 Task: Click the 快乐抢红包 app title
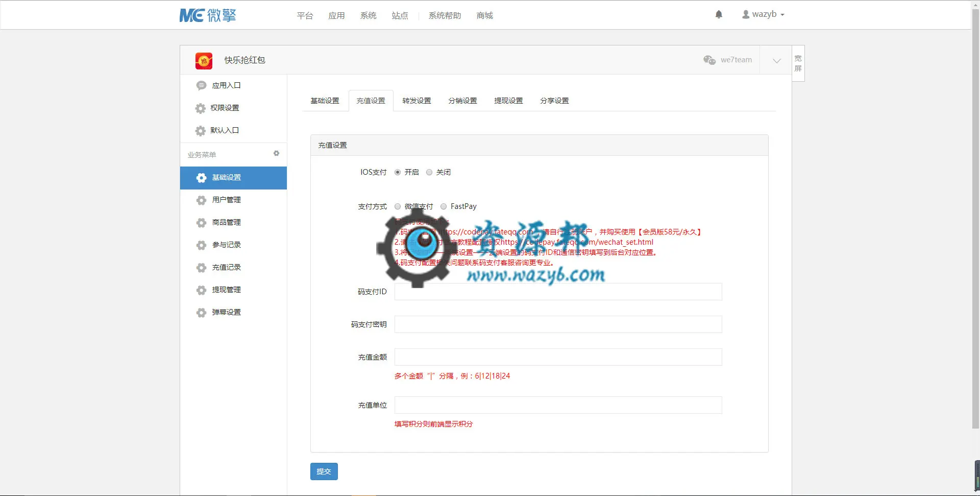click(245, 60)
